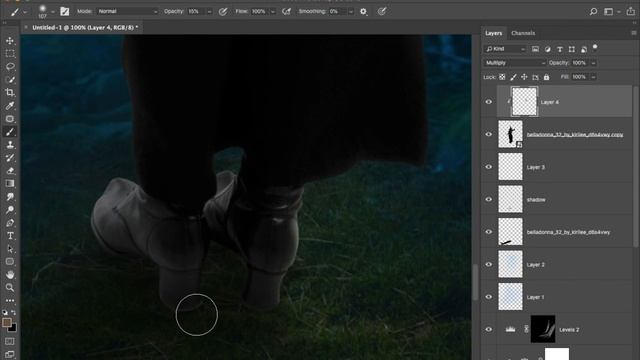Select the Horizontal Type tool
640x360 pixels.
pos(10,236)
